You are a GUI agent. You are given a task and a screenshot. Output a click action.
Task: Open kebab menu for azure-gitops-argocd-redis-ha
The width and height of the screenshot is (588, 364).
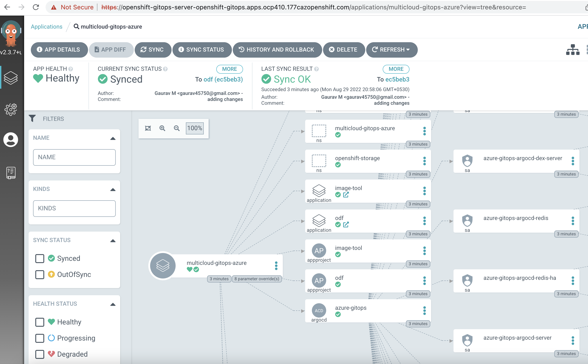[x=573, y=281]
